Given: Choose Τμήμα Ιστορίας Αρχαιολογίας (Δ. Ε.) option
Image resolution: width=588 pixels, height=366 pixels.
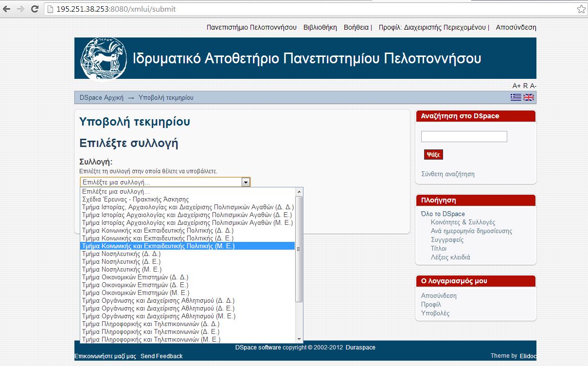Looking at the screenshot, I should 187,215.
